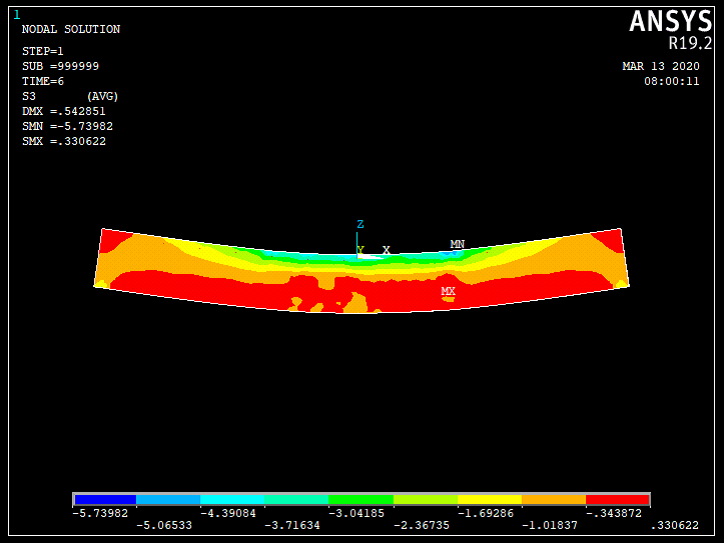Click the Z axis triad label

360,225
